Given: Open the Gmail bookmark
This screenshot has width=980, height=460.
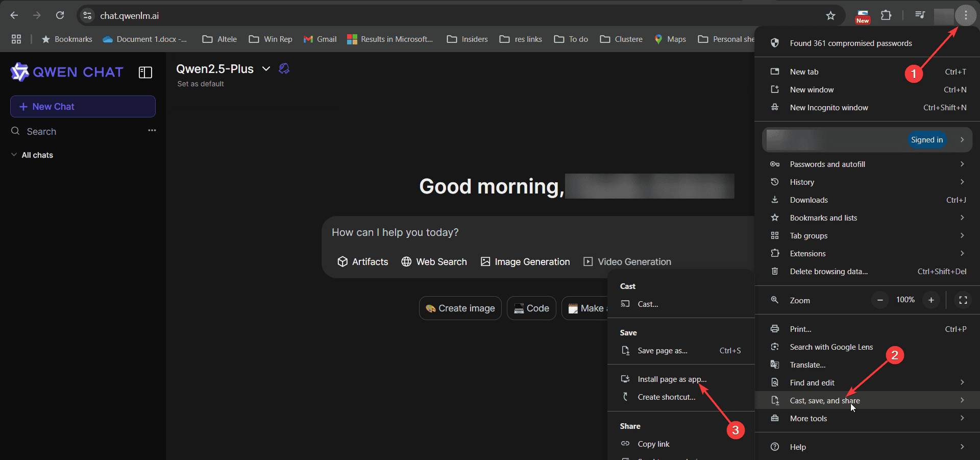Looking at the screenshot, I should [x=320, y=39].
